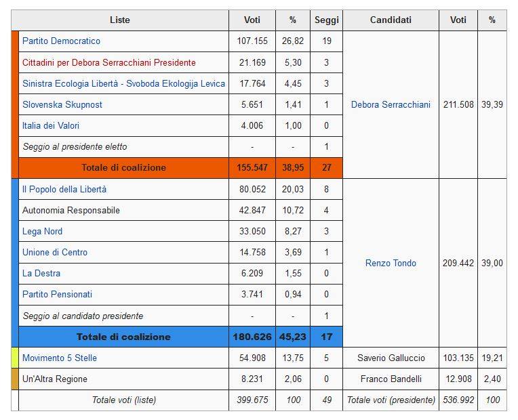Click the 12.908 candidate votes cell
This screenshot has height=420, width=518.
pyautogui.click(x=458, y=379)
